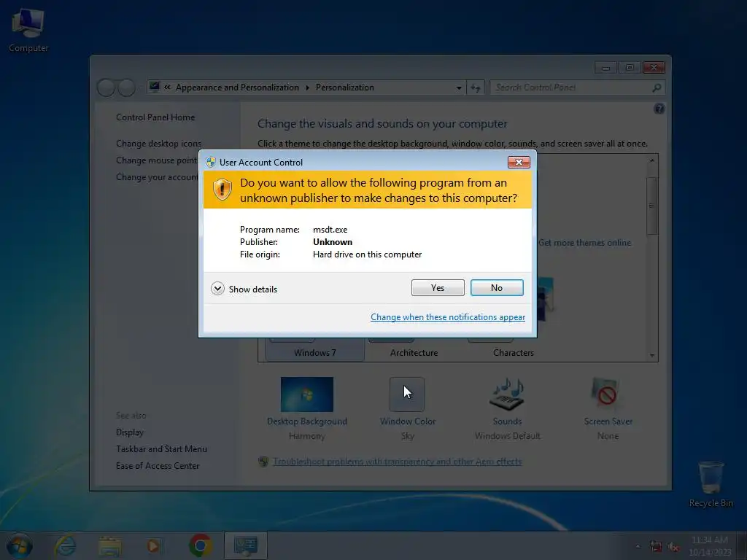Expand breadcrumb arrow after Appearance and Personalization
747x560 pixels.
coord(307,87)
